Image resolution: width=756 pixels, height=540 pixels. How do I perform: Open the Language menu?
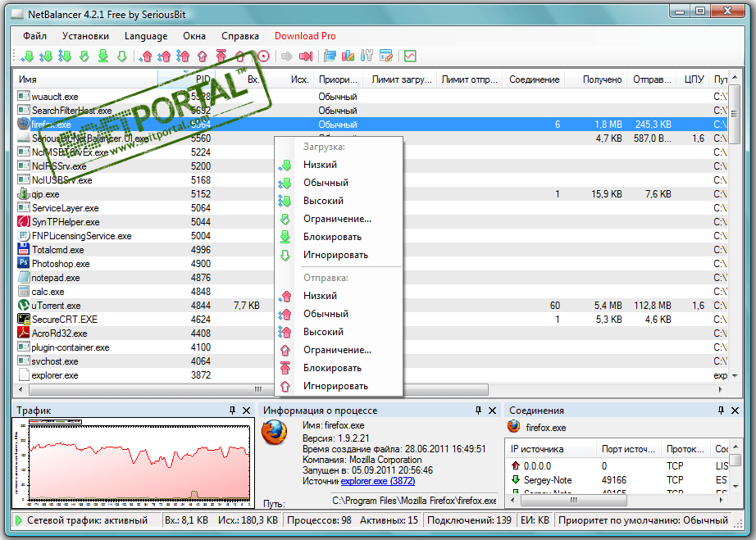coord(146,36)
